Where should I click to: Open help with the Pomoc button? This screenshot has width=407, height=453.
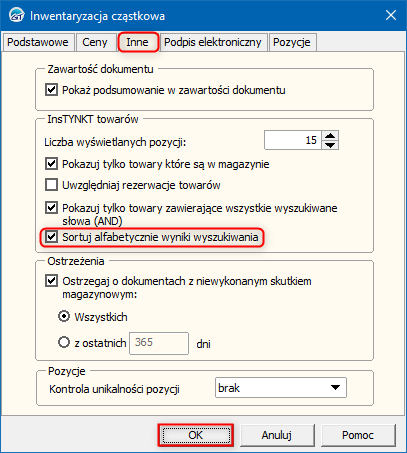tap(358, 435)
